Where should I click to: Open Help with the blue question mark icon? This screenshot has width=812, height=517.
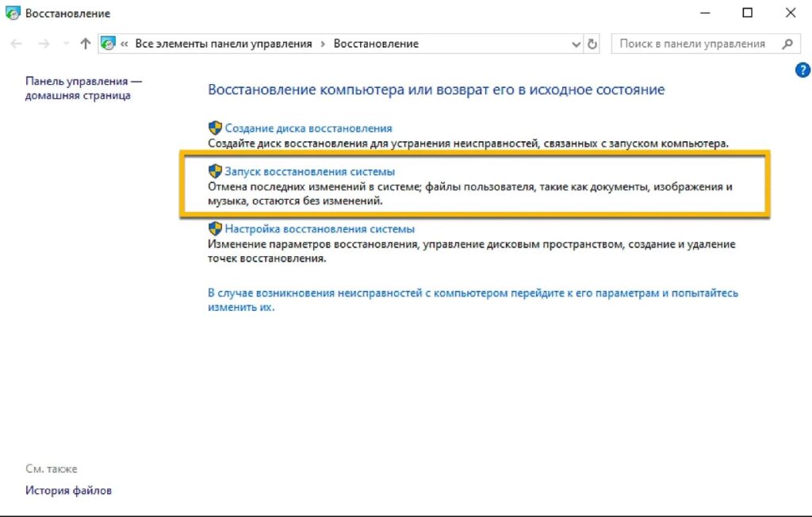(x=802, y=70)
